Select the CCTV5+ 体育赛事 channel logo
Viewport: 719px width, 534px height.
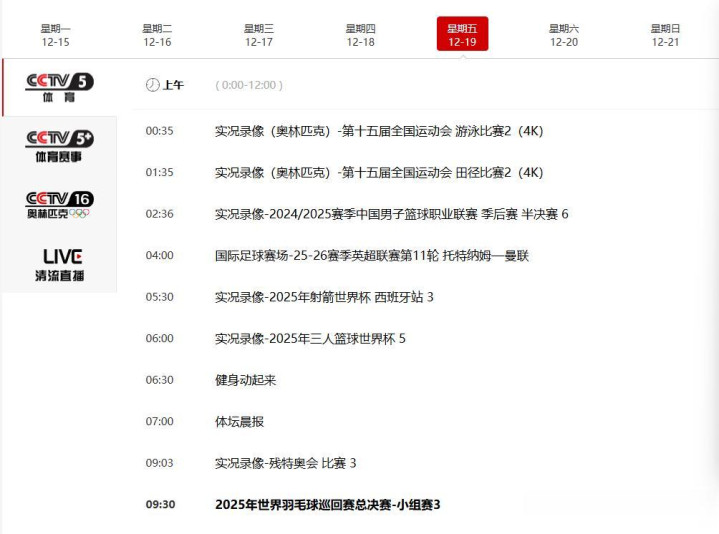[x=60, y=146]
